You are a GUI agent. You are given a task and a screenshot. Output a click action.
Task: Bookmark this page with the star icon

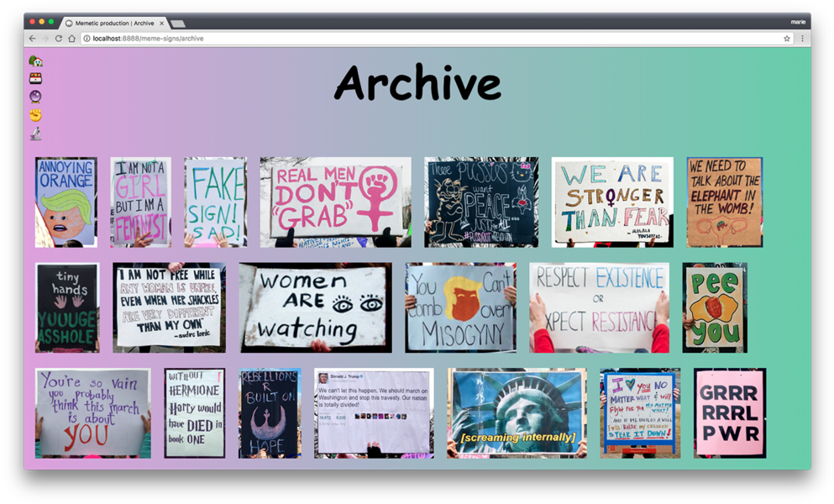point(787,39)
